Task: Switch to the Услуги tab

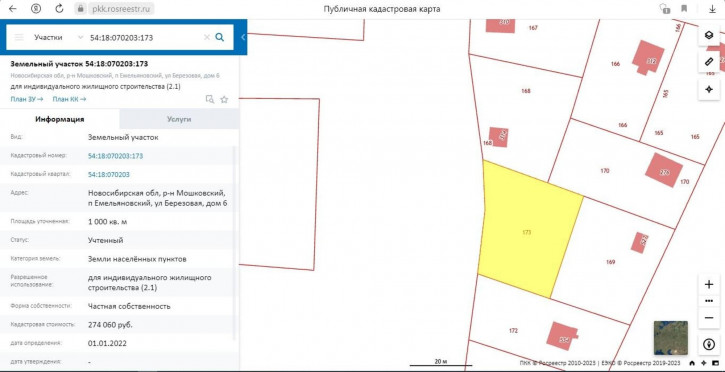Action: 179,119
